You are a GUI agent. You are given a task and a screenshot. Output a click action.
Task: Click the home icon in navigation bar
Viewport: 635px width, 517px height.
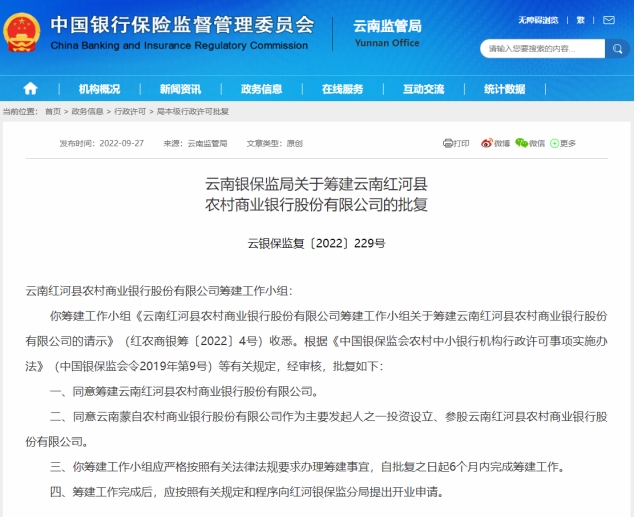(x=30, y=88)
